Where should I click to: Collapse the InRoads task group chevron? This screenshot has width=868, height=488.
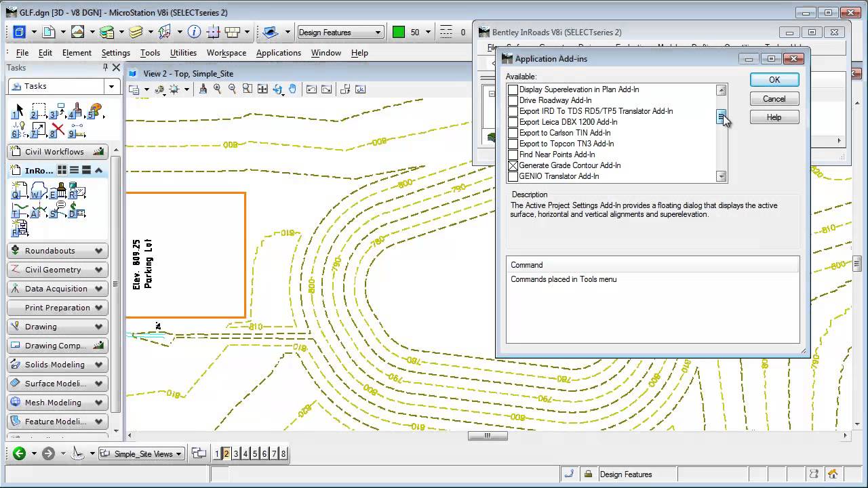(x=99, y=170)
